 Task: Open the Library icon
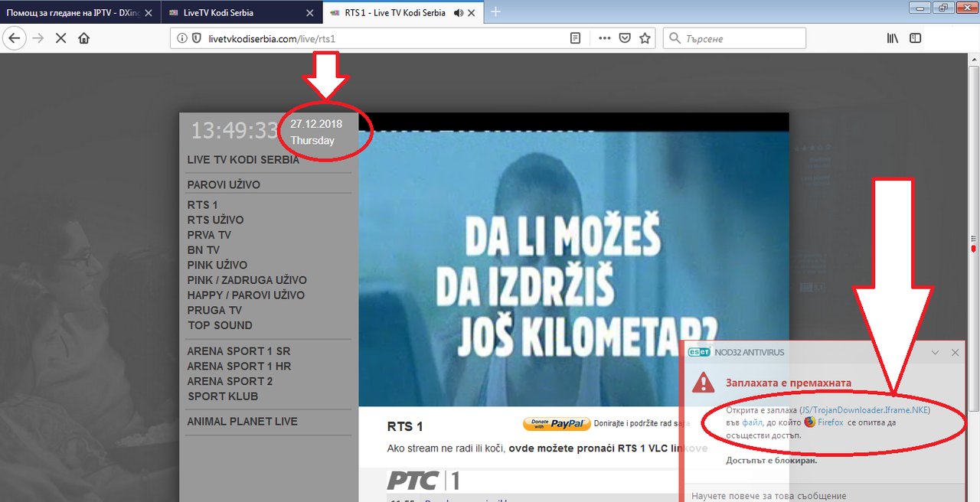[x=893, y=38]
